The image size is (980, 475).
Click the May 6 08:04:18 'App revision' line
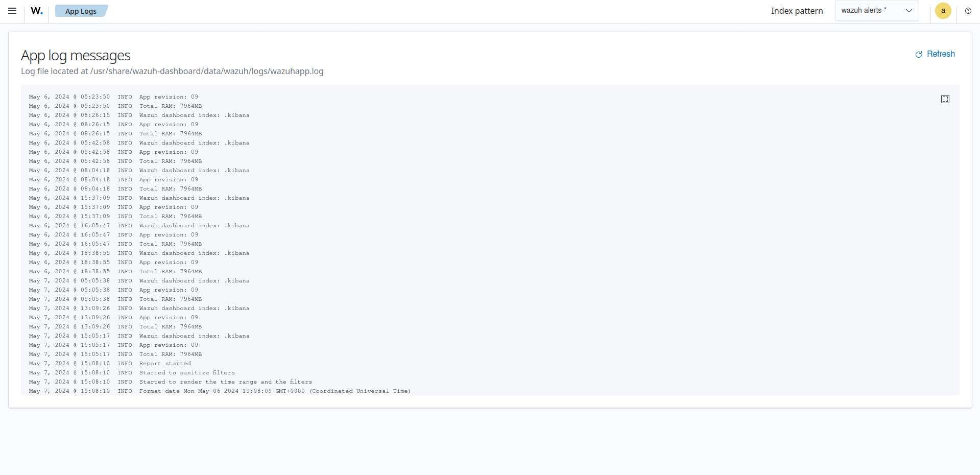(113, 180)
